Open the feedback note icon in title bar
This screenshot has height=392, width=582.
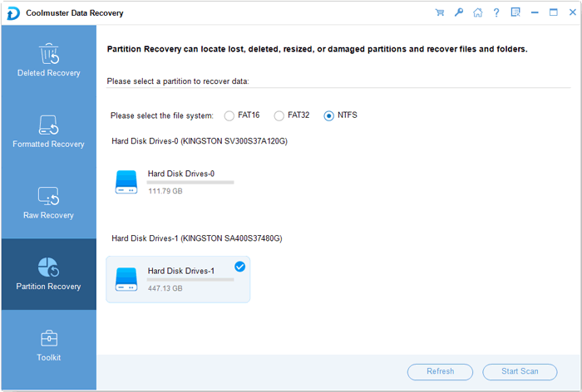(515, 12)
